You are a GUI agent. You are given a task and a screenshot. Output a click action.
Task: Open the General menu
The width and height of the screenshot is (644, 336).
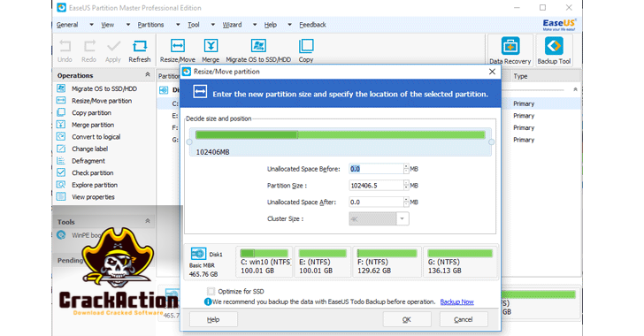[x=67, y=25]
